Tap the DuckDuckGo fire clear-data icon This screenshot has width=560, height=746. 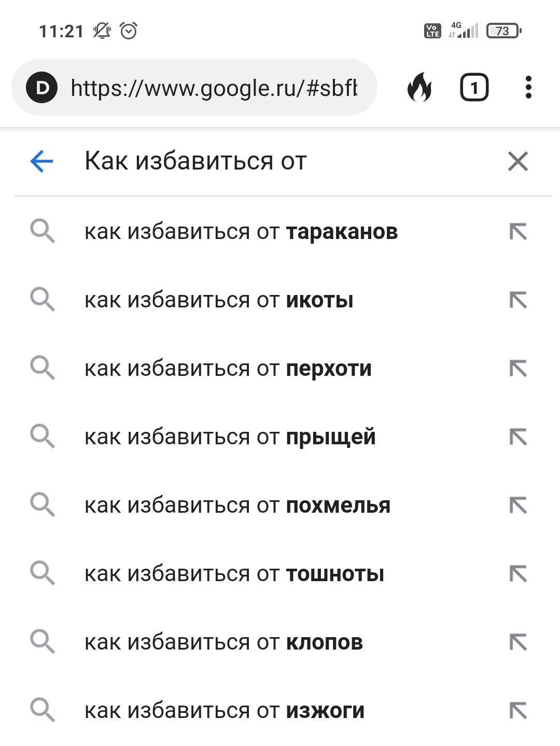[419, 87]
